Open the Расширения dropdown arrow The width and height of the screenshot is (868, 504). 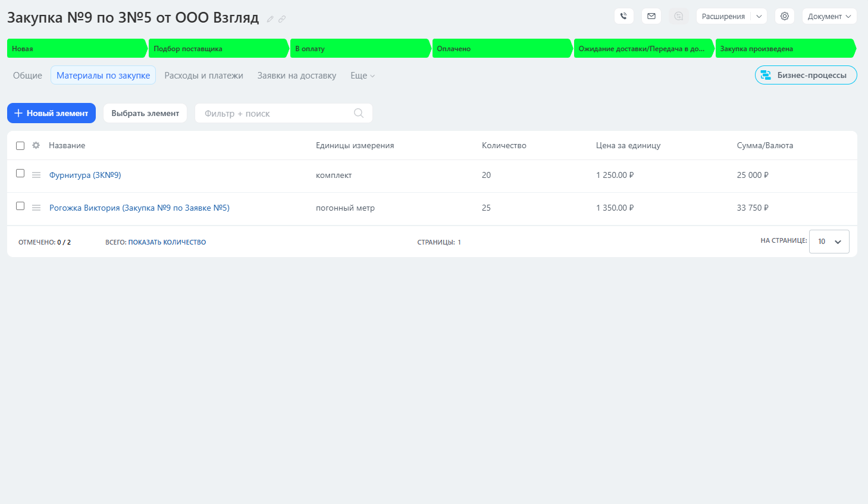(759, 16)
